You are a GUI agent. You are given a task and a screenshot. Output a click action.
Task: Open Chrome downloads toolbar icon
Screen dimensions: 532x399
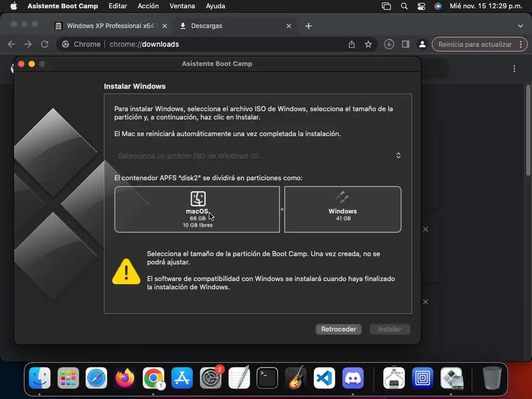point(389,45)
